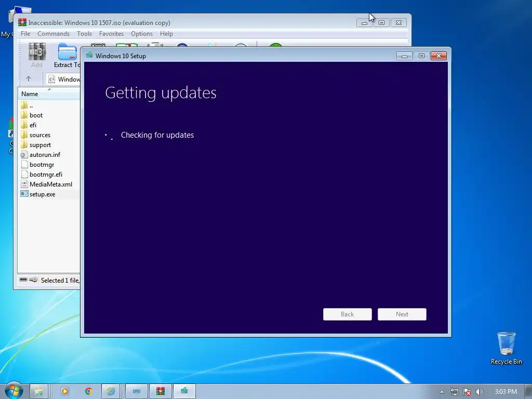The image size is (532, 399).
Task: Select the bootmgr file
Action: pos(37,165)
